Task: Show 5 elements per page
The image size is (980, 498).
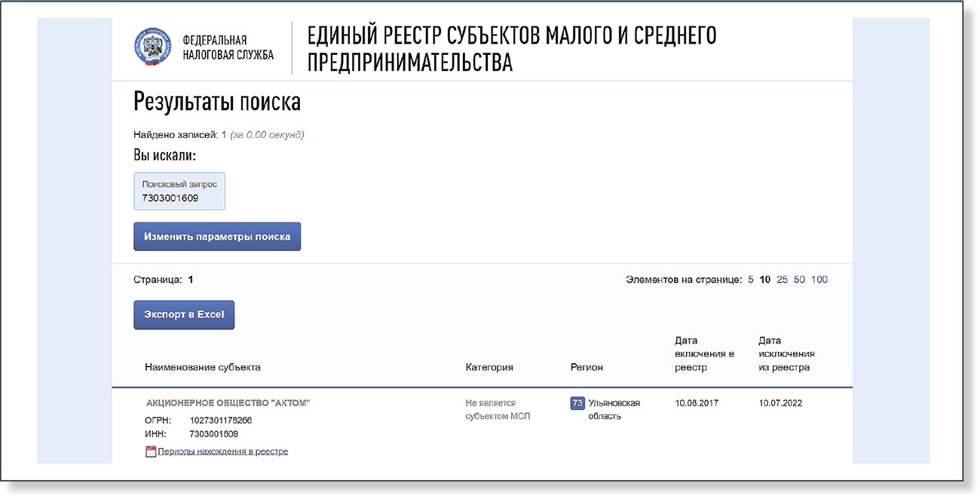Action: [750, 280]
